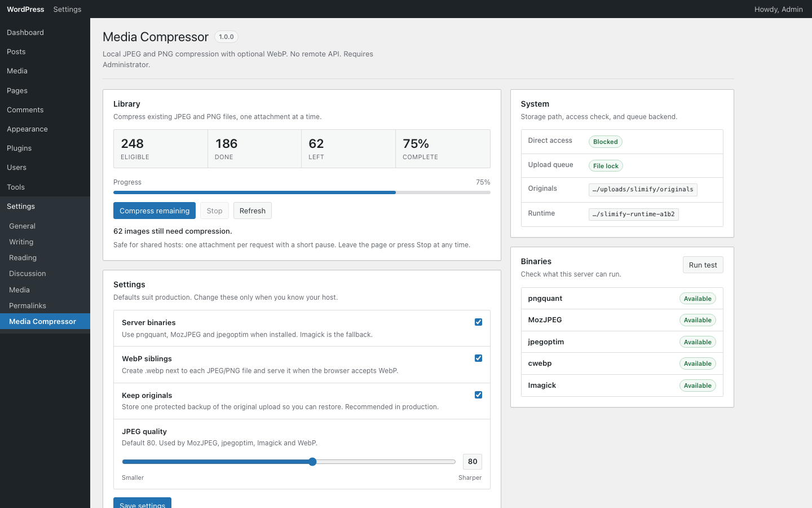Adjust the JPEG quality slider handle
The height and width of the screenshot is (508, 812).
[312, 462]
